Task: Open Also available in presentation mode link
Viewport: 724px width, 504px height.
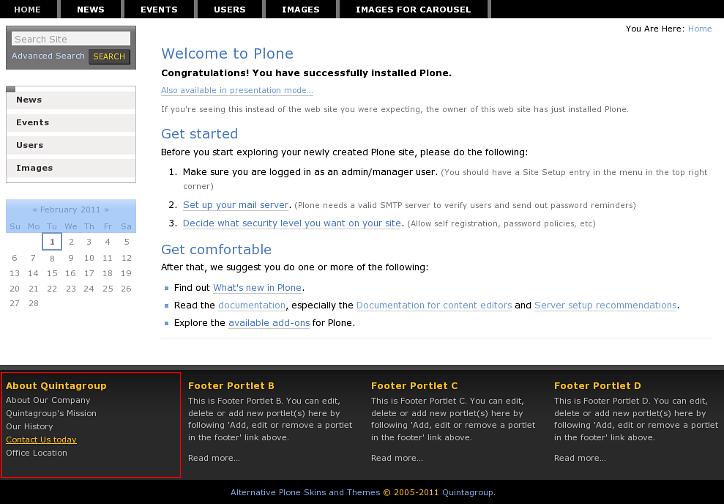Action: click(237, 90)
